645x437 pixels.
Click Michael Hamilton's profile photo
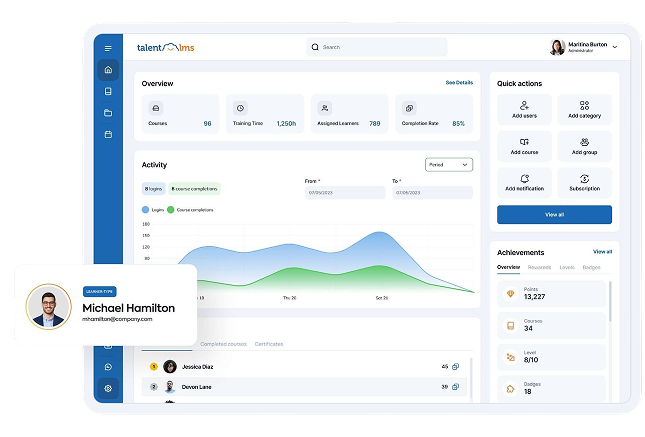click(x=49, y=307)
